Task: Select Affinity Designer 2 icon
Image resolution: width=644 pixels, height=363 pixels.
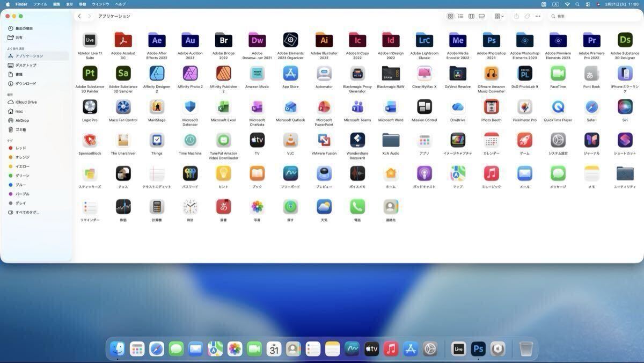Action: [157, 74]
